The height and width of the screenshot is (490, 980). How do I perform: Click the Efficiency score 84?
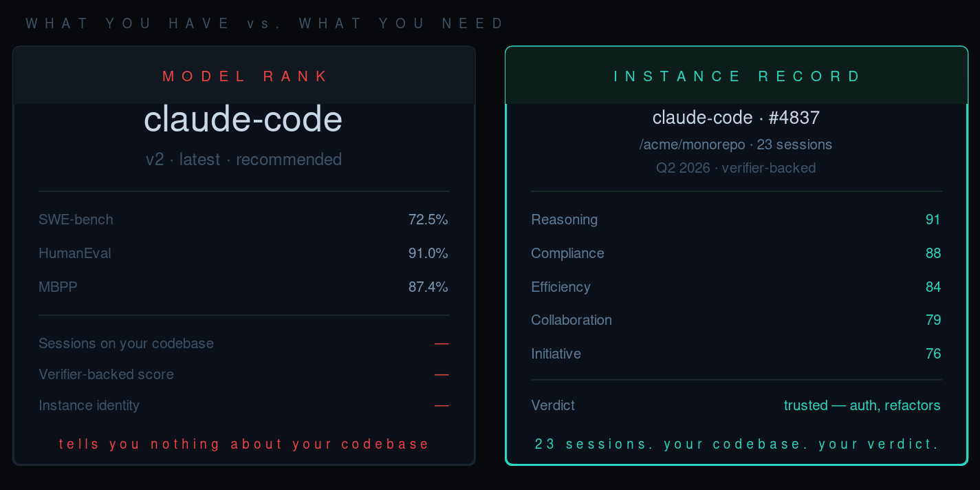click(933, 287)
